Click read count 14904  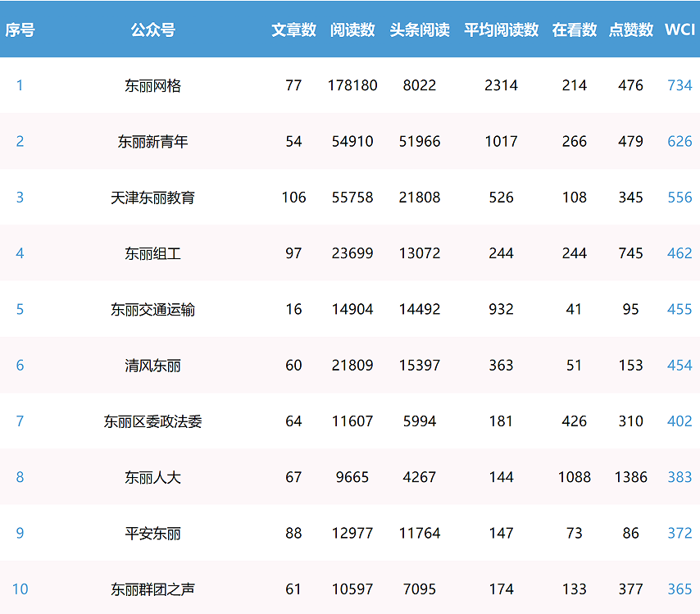point(352,309)
